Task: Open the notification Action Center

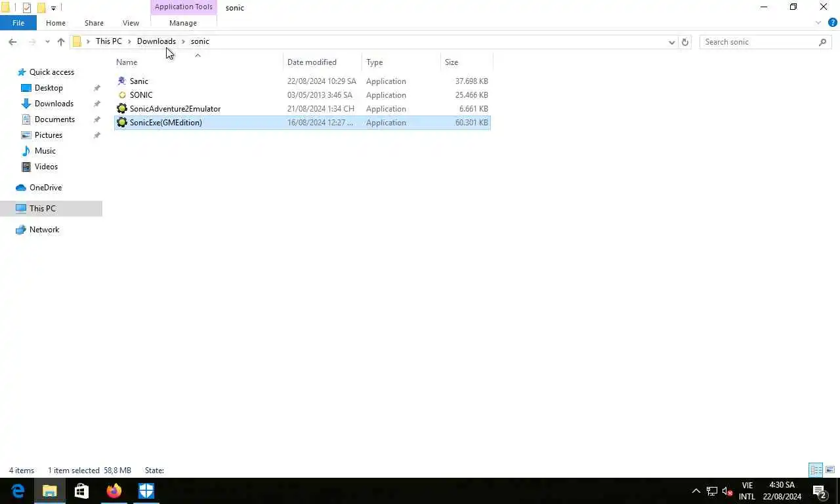Action: point(819,491)
